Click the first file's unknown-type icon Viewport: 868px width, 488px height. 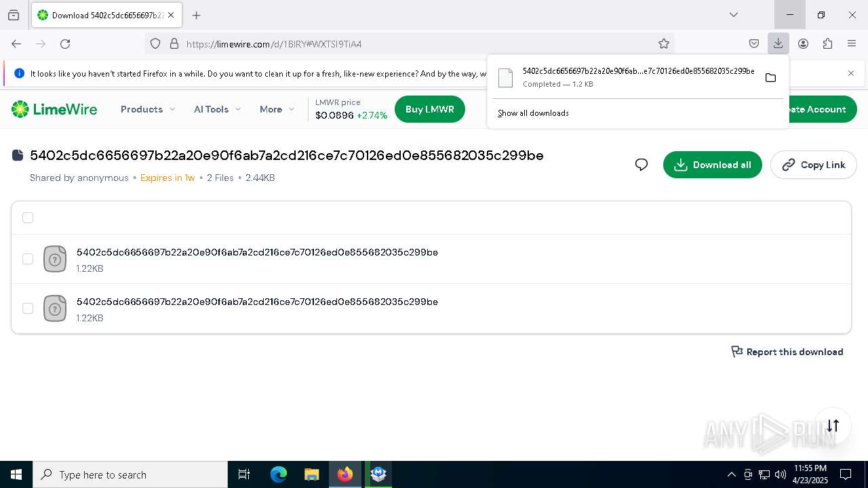[55, 259]
